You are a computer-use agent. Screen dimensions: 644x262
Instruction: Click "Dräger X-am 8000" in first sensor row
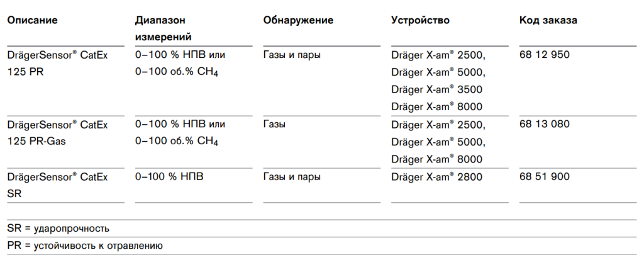click(x=438, y=106)
